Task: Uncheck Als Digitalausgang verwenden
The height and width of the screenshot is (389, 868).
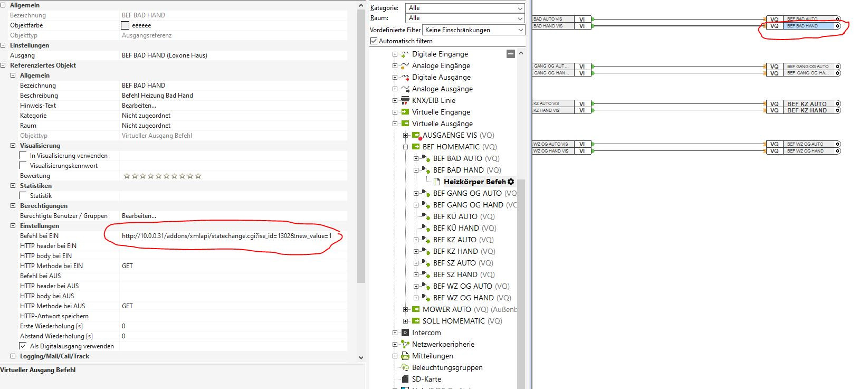Action: [23, 346]
